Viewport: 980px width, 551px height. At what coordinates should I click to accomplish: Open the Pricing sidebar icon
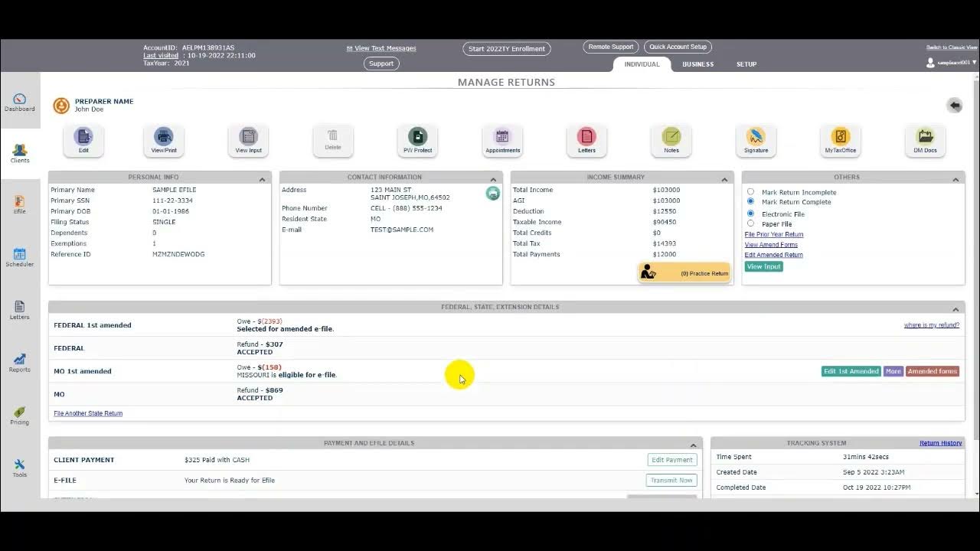19,416
